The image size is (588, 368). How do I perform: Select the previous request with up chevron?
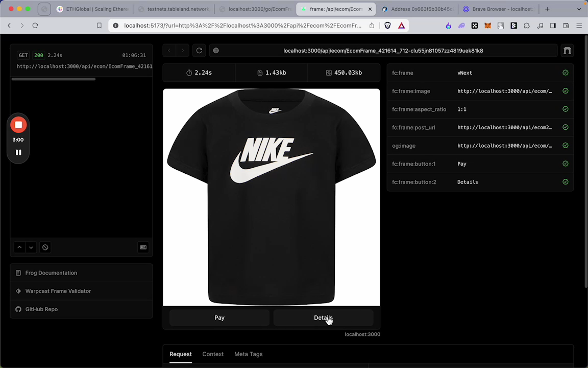click(19, 247)
